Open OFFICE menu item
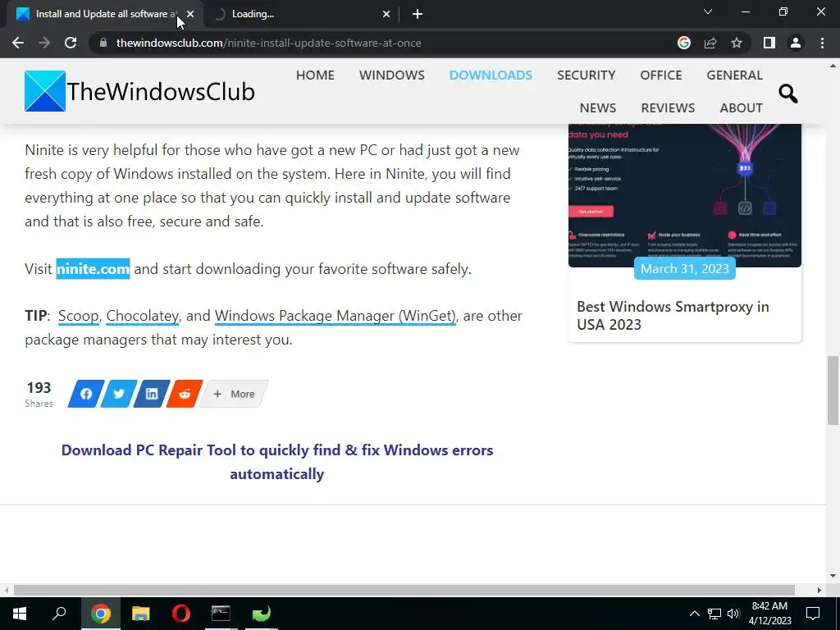The image size is (840, 630). pos(661,75)
